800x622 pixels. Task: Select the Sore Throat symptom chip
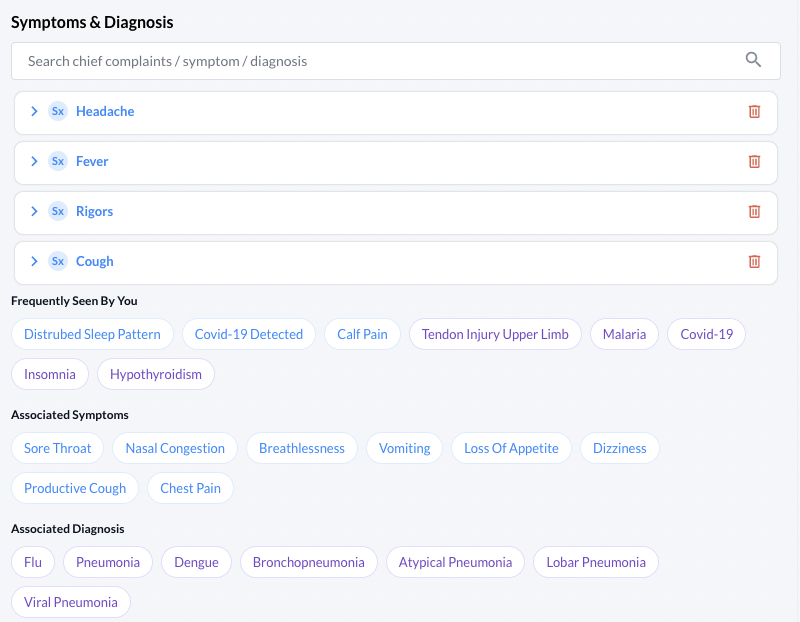(58, 448)
